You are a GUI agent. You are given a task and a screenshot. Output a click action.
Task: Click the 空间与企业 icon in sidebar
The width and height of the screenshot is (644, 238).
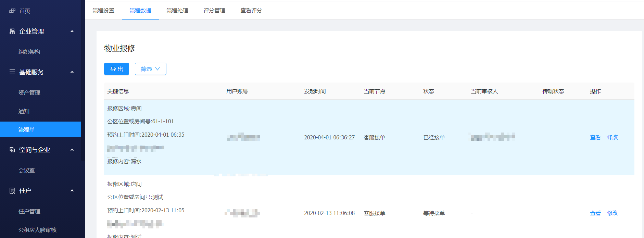12,150
